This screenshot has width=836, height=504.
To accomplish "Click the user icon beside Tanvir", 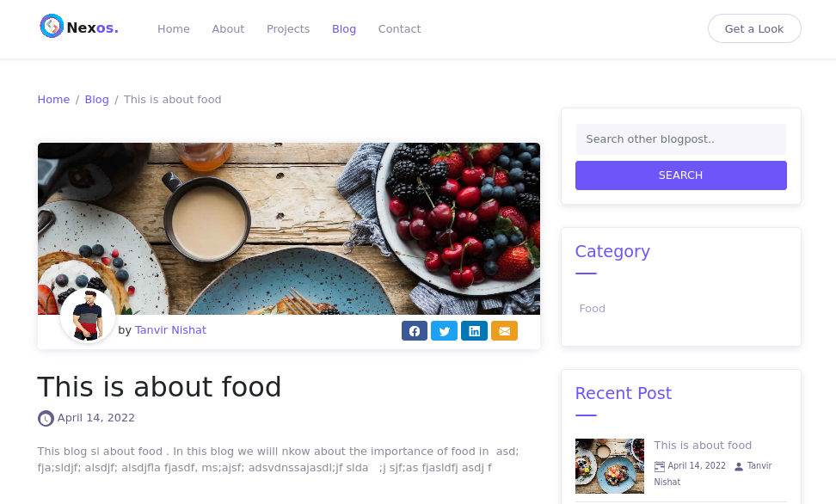I will coord(738,467).
